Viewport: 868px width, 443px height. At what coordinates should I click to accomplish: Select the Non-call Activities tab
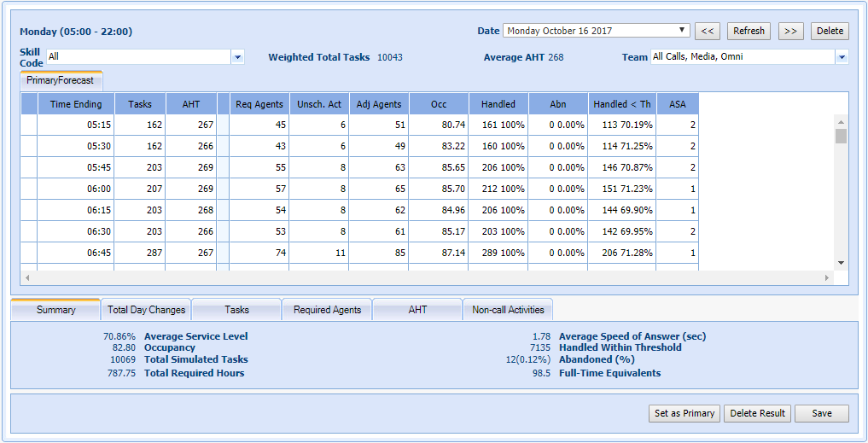click(508, 310)
